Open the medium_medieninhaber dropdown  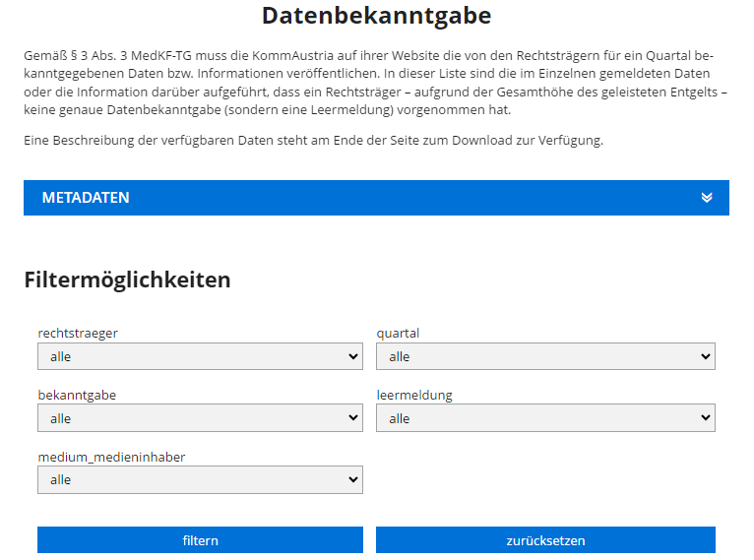coord(200,479)
